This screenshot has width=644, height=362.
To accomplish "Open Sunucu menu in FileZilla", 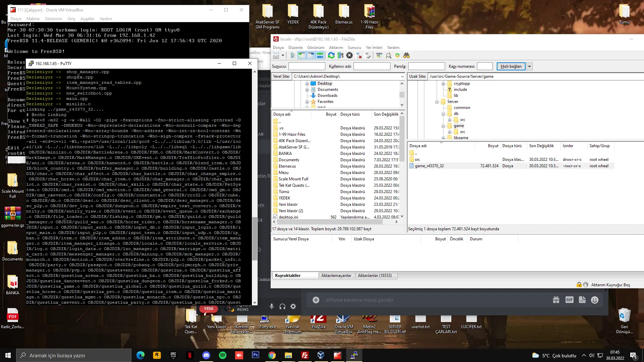I will point(354,48).
